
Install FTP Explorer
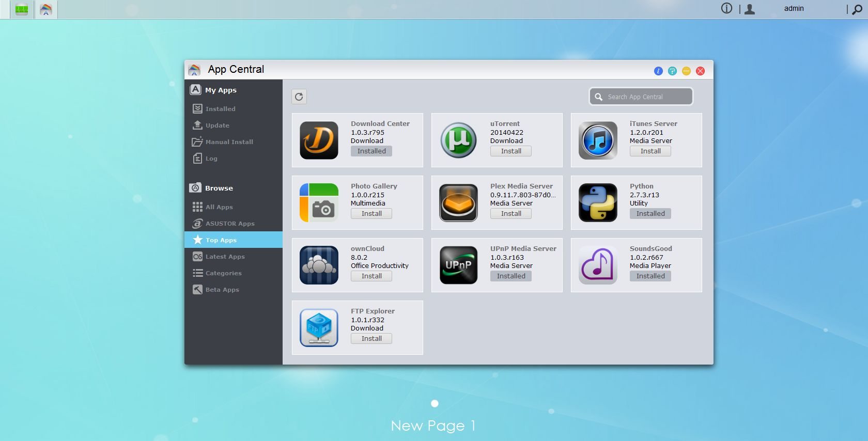coord(371,339)
